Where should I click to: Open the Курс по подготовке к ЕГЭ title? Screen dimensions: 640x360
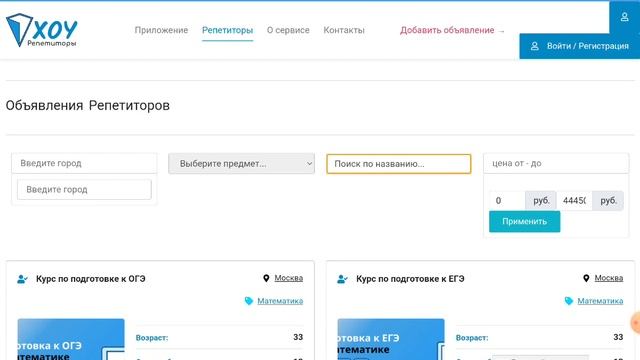pyautogui.click(x=410, y=279)
